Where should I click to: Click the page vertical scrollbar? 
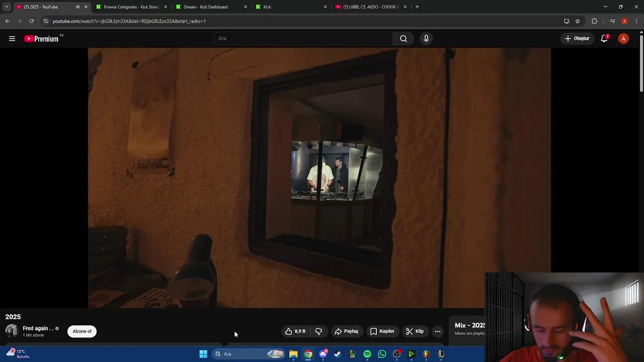point(641,63)
